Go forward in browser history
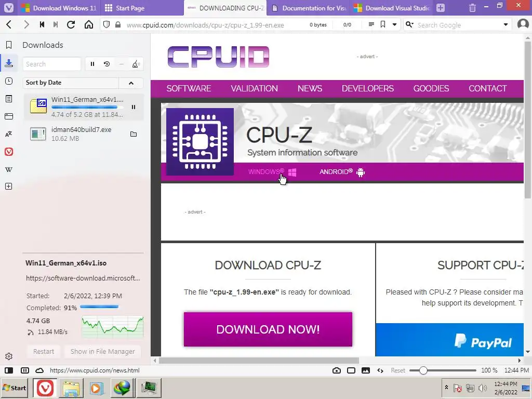 pyautogui.click(x=26, y=25)
